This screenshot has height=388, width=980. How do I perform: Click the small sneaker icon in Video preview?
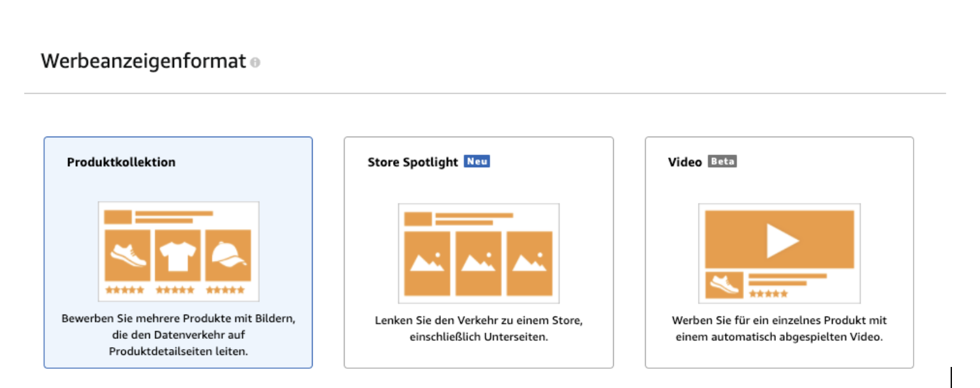tap(725, 285)
